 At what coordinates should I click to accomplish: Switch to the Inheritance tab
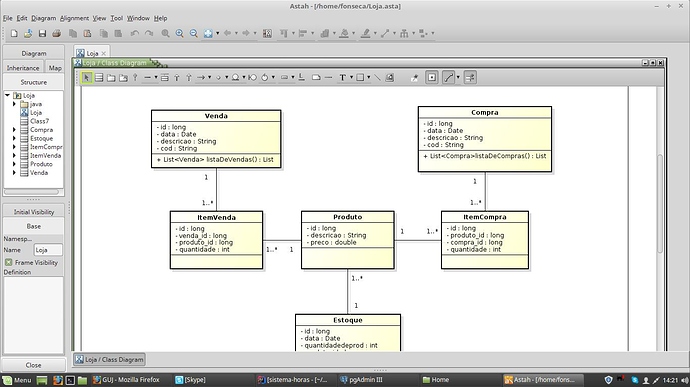tap(23, 68)
